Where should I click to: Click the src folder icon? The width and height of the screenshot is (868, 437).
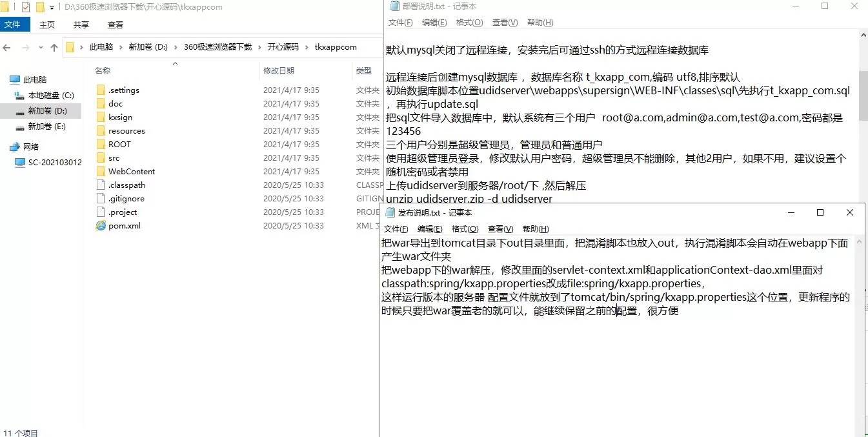coord(100,158)
